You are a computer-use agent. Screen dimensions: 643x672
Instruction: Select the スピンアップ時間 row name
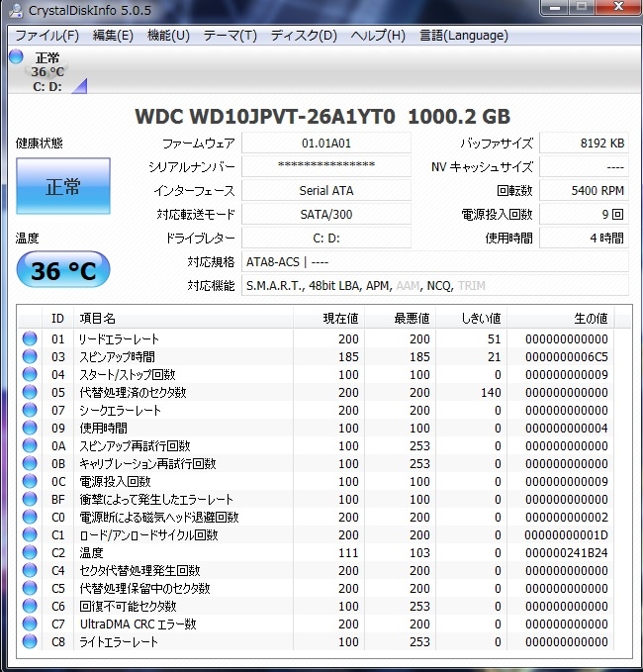click(x=118, y=356)
